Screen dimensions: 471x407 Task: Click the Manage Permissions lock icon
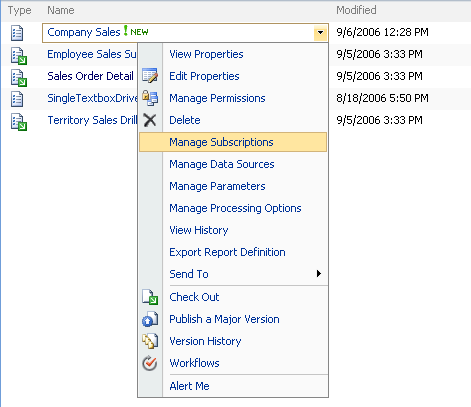[150, 98]
